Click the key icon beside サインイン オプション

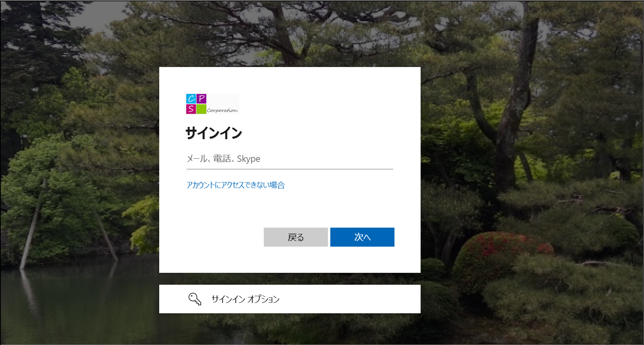coord(194,299)
